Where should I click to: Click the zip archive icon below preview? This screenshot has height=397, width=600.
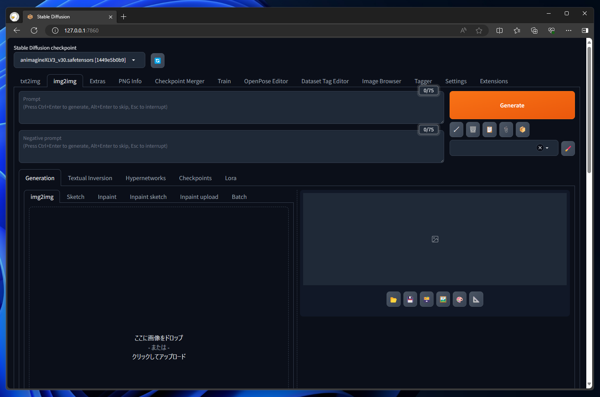click(x=426, y=299)
